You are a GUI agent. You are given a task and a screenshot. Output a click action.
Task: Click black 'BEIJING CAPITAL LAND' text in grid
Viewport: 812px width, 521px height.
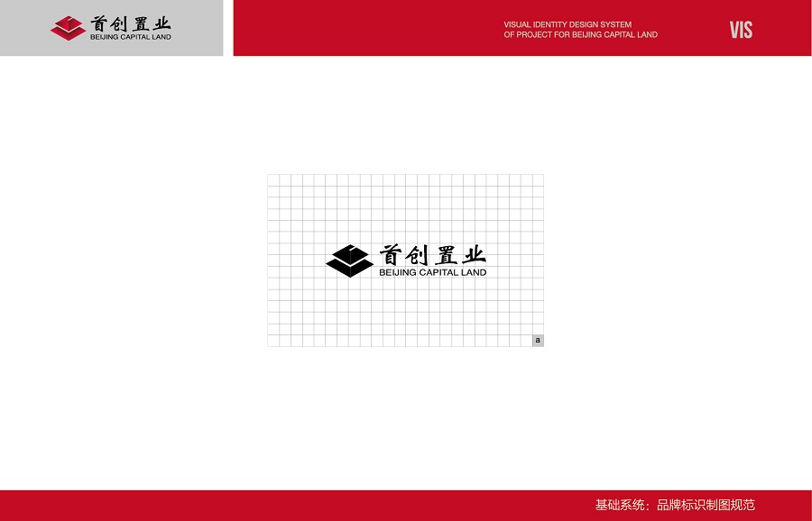tap(433, 272)
